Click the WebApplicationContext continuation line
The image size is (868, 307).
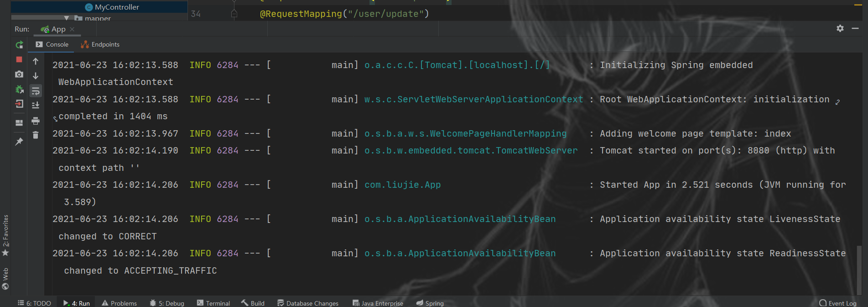[x=116, y=82]
